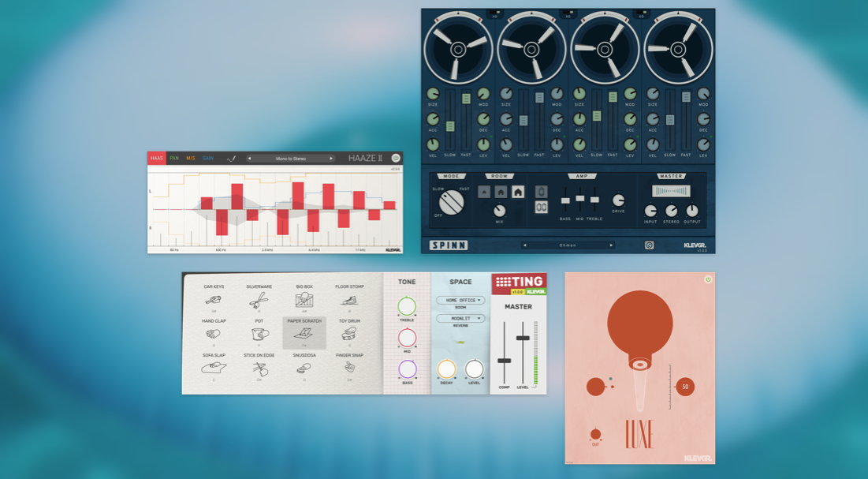The width and height of the screenshot is (868, 479).
Task: Trigger the Toy Drum sound pad
Action: pos(349,334)
